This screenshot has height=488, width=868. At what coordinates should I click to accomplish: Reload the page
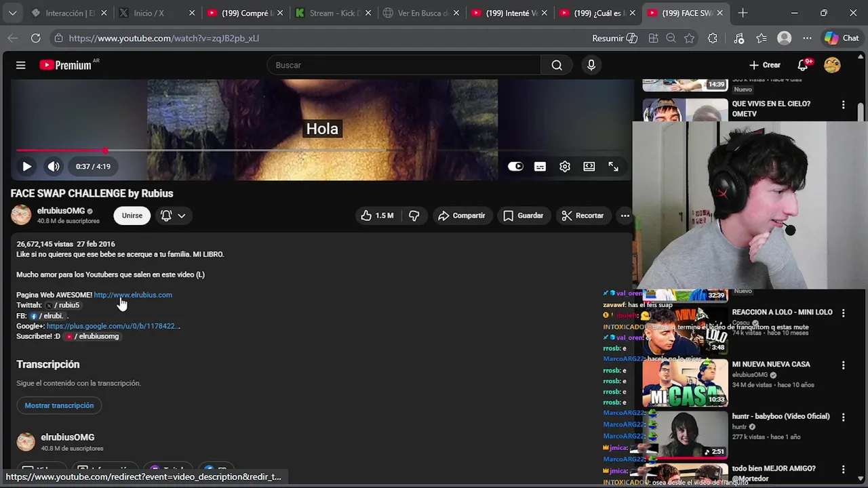coord(35,38)
